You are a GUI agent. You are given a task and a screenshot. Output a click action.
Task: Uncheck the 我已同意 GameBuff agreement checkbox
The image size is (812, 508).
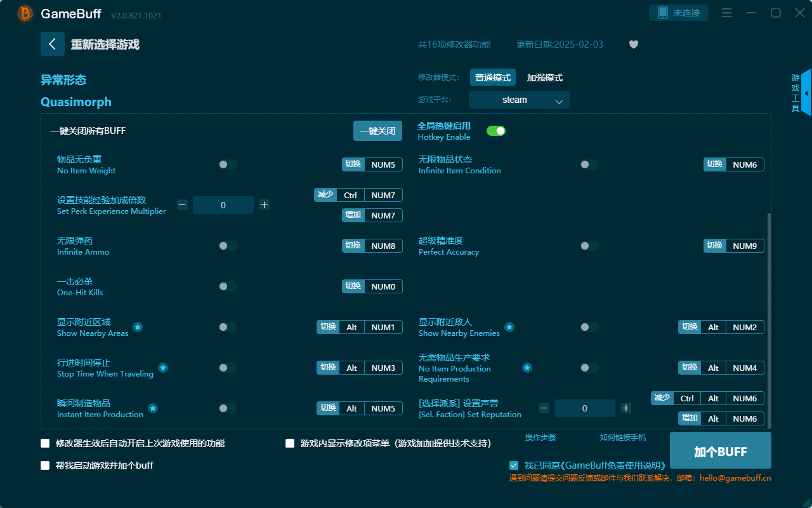pyautogui.click(x=514, y=465)
